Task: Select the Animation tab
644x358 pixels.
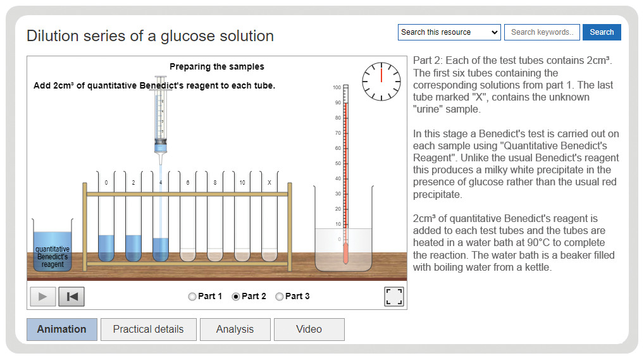Action: pos(61,330)
